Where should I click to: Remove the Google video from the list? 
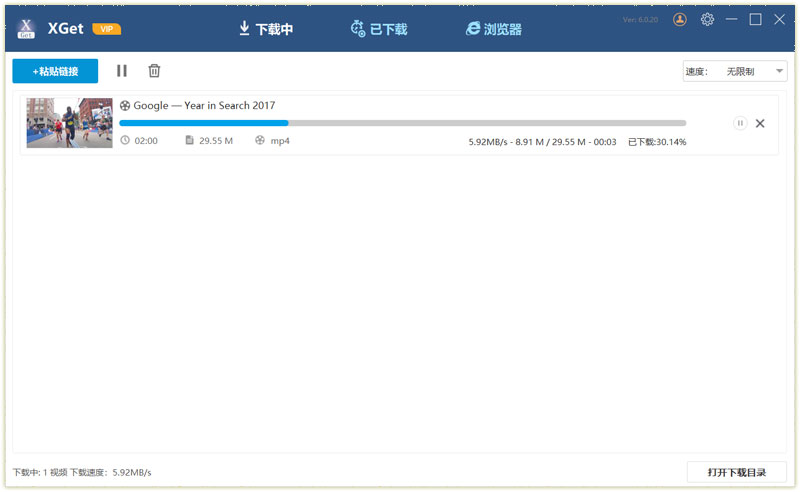[760, 123]
